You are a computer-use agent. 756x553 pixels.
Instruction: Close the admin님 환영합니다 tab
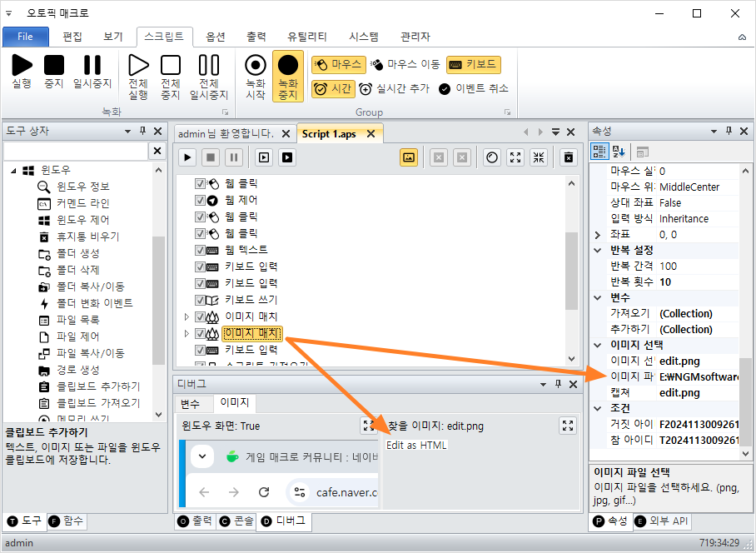coord(286,134)
